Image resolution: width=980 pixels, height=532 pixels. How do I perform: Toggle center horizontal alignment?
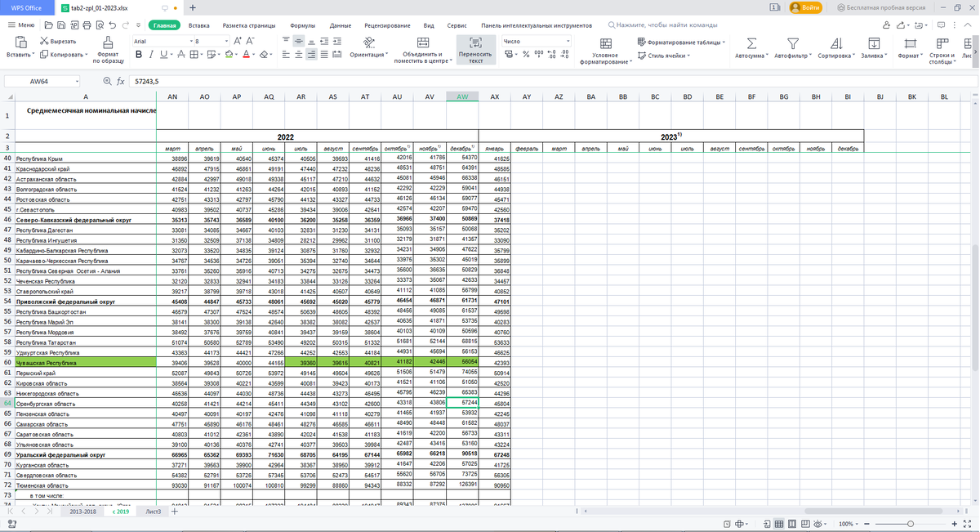tap(299, 55)
